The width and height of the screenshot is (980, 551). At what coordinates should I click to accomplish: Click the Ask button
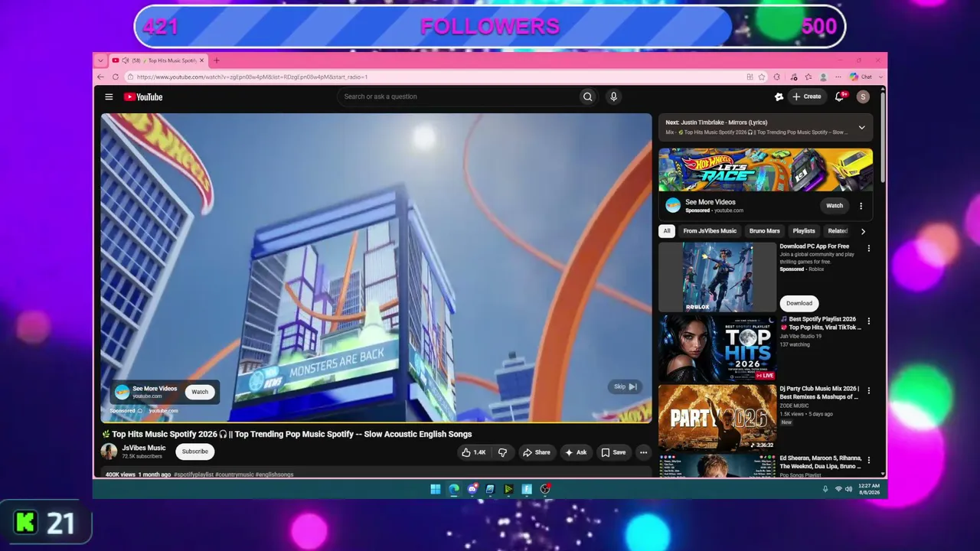click(x=576, y=452)
